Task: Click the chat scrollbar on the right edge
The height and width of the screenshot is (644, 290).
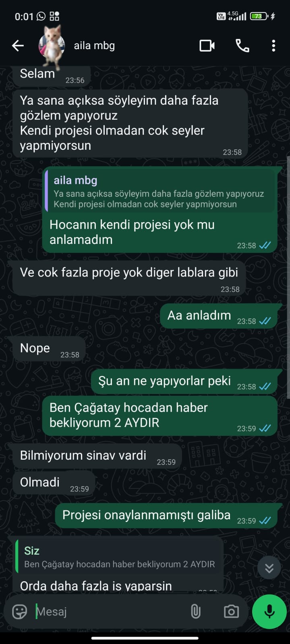Action: point(288,278)
